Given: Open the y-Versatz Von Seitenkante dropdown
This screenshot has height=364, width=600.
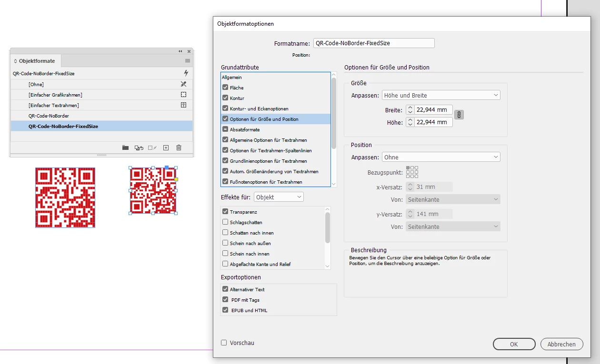Looking at the screenshot, I should point(453,227).
